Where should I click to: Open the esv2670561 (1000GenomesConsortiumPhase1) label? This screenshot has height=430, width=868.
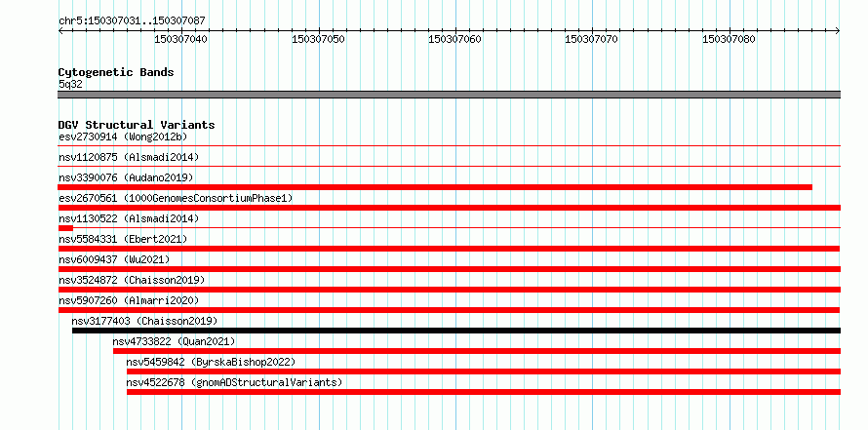pos(176,198)
